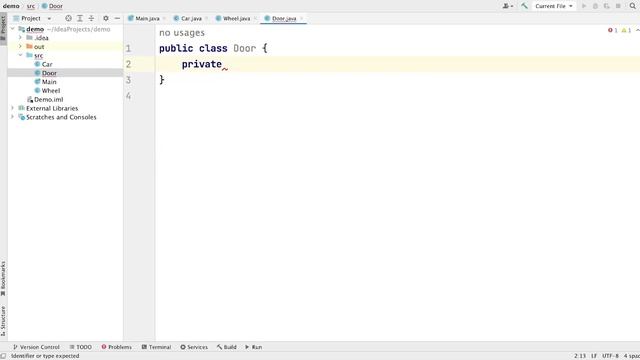
Task: Click the Collapse All icon in Project panel
Action: [91, 18]
